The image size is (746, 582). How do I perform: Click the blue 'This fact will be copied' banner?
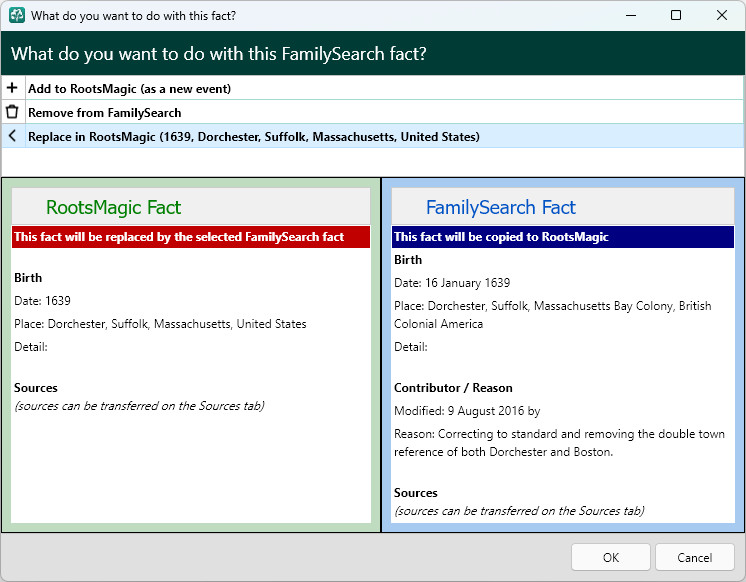563,237
